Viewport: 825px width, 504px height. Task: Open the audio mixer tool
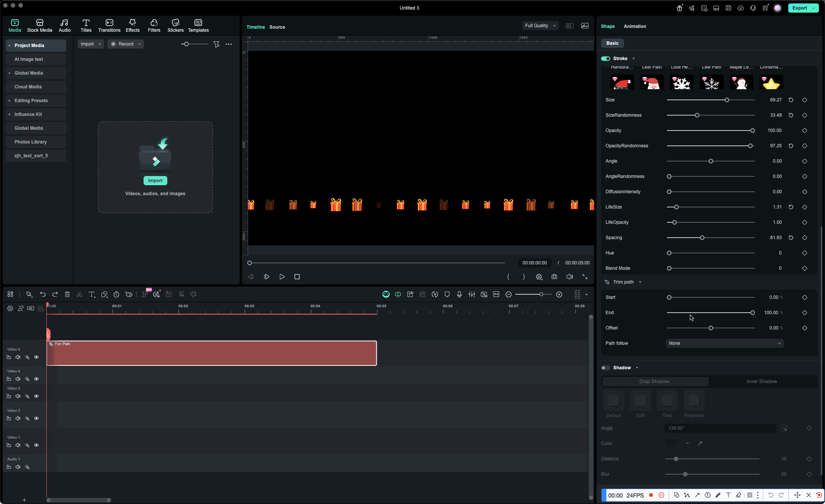(x=472, y=294)
